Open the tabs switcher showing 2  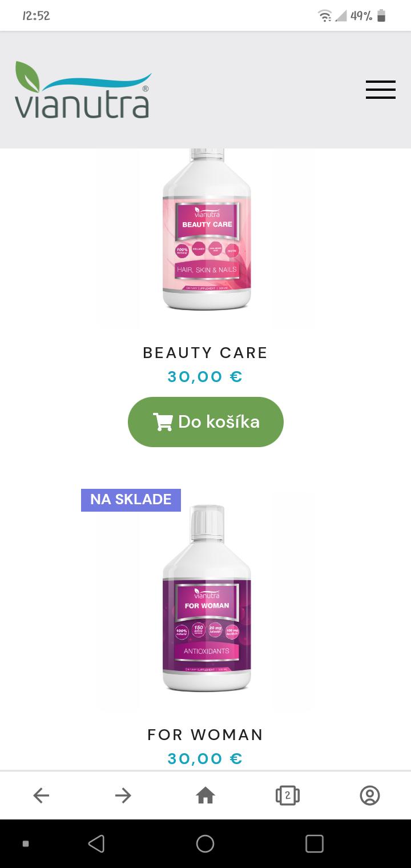(x=288, y=795)
